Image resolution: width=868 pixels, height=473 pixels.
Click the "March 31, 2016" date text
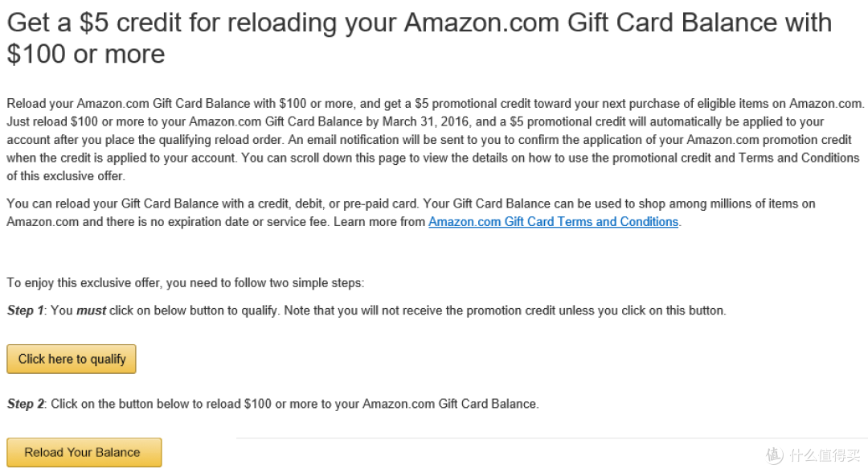[x=426, y=121]
